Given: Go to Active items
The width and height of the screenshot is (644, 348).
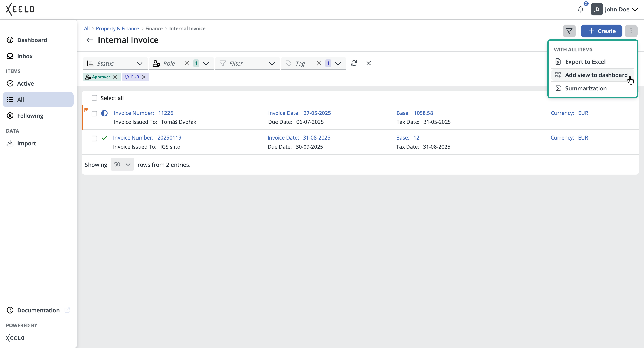Looking at the screenshot, I should pyautogui.click(x=38, y=83).
